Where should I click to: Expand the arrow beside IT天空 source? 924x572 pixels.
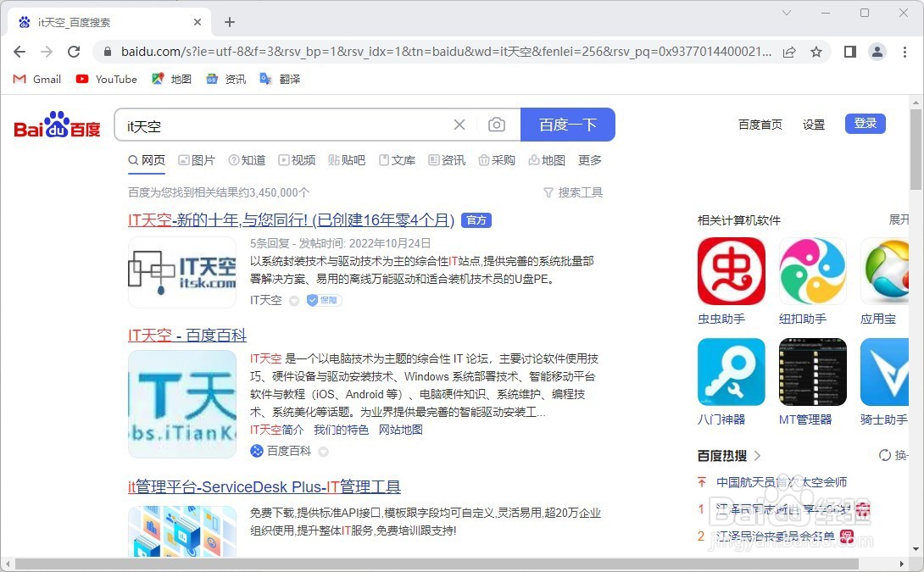[294, 301]
